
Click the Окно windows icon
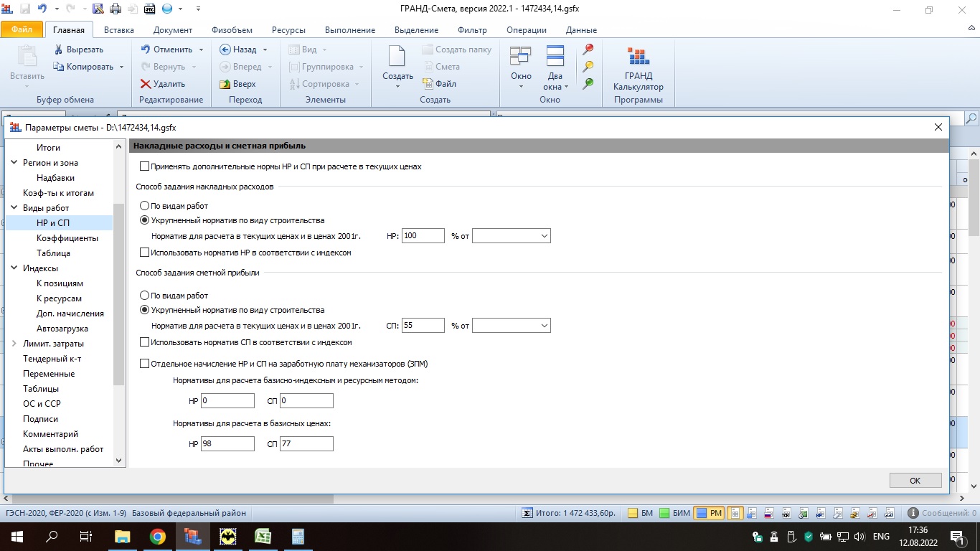click(x=521, y=56)
